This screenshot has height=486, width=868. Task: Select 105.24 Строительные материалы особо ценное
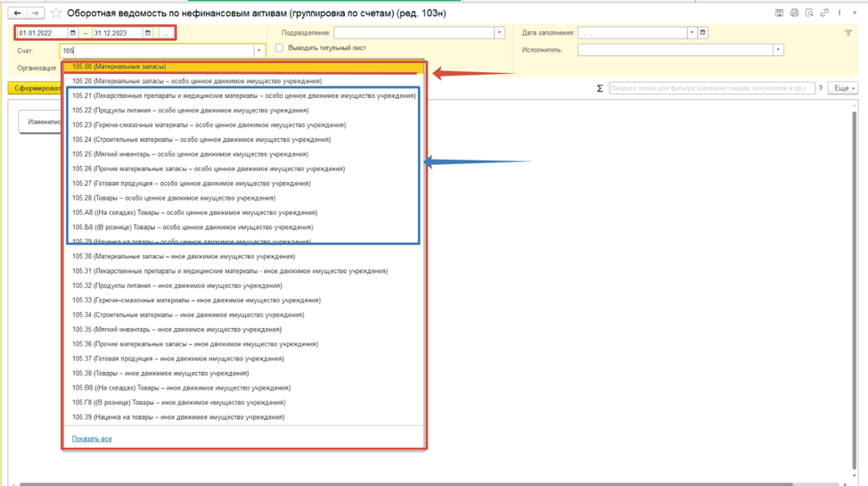[243, 140]
